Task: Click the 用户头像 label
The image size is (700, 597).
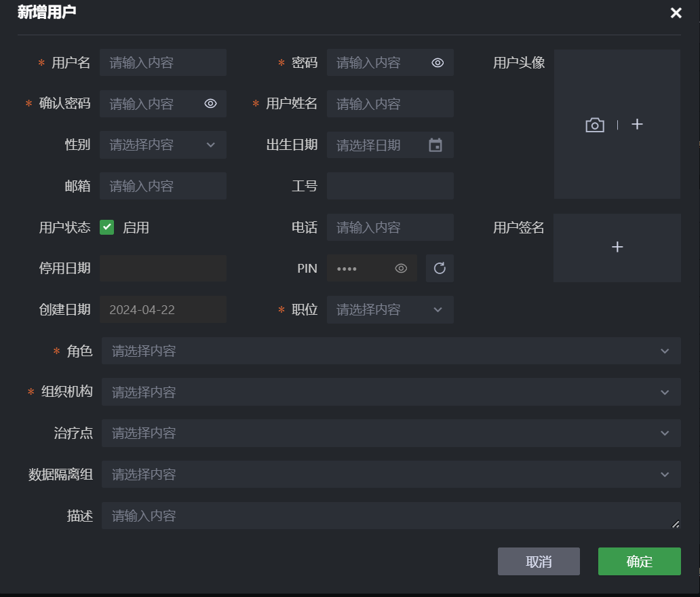Action: coord(519,62)
